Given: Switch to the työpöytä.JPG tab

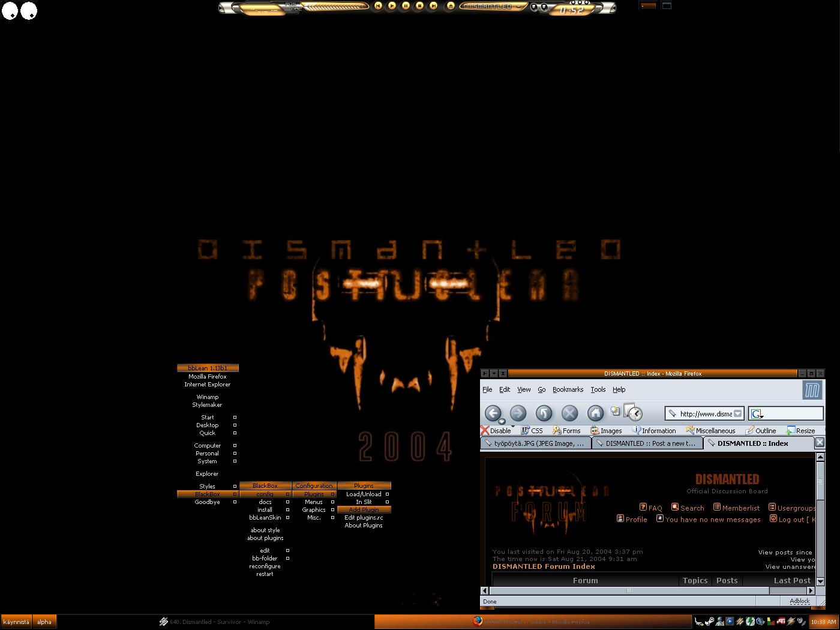Looking at the screenshot, I should (x=536, y=443).
